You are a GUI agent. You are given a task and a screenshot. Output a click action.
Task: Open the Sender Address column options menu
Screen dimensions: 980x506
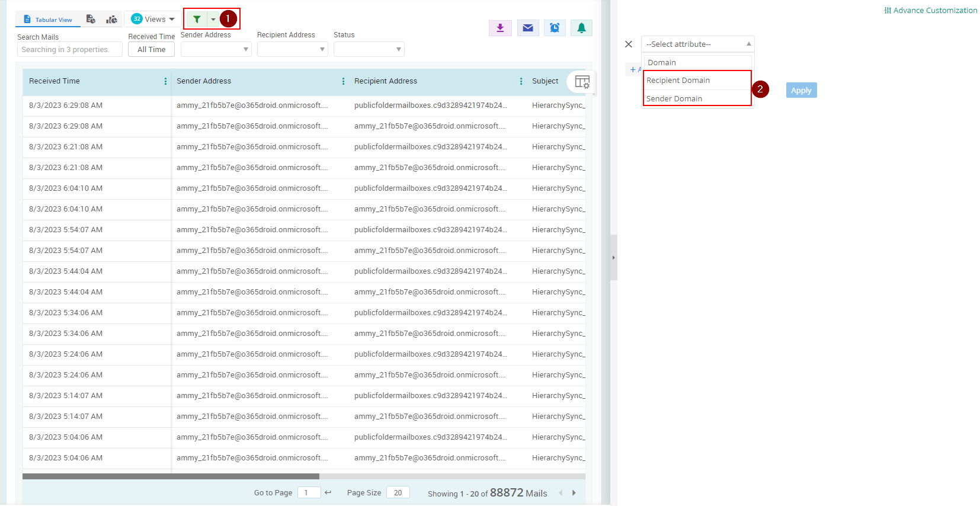pyautogui.click(x=343, y=81)
